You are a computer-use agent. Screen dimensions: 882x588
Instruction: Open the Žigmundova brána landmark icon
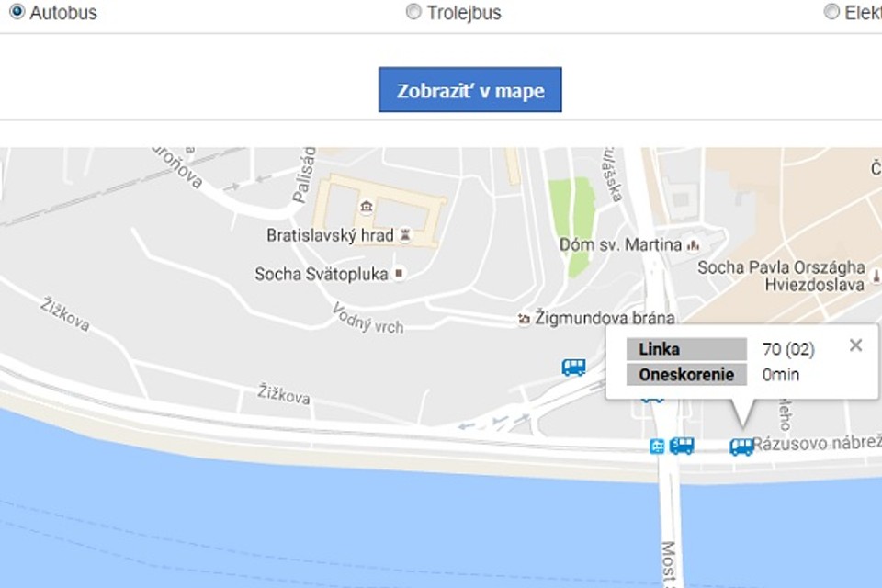(x=524, y=319)
